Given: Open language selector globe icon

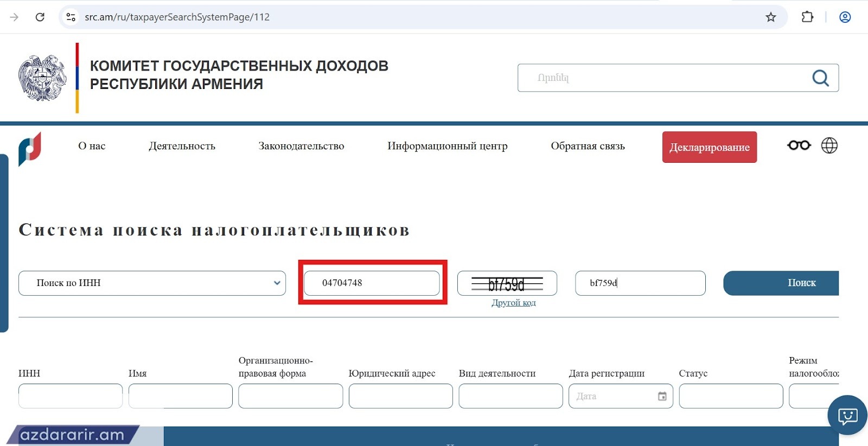Looking at the screenshot, I should coord(829,145).
